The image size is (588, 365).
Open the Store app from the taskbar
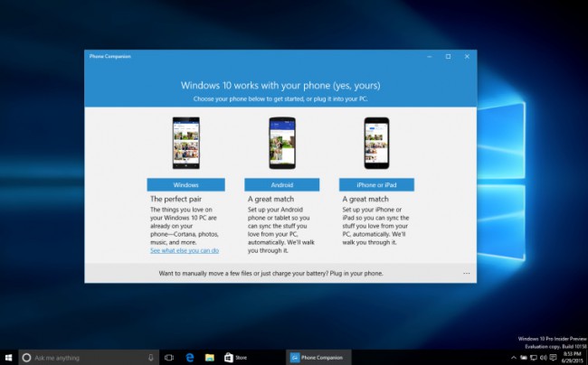tap(235, 358)
